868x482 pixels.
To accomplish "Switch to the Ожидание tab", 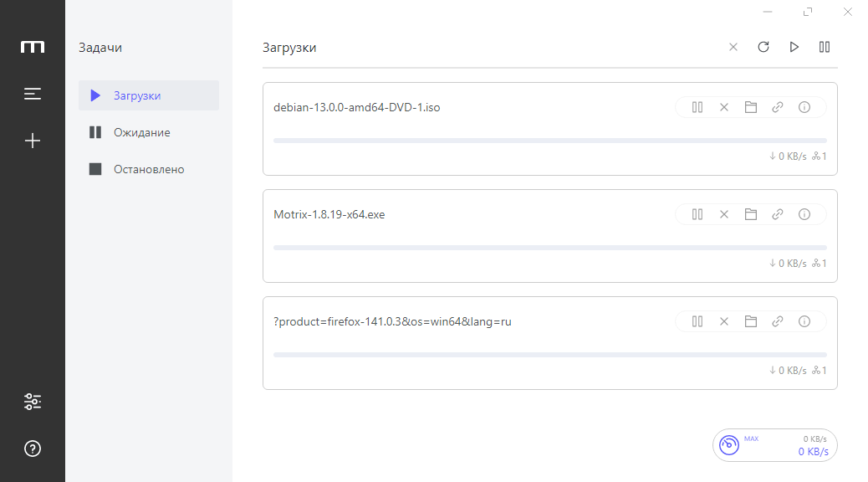I will [149, 132].
